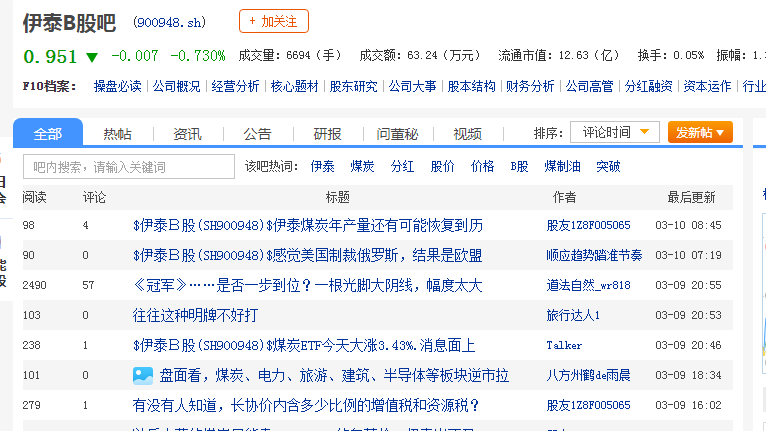
Task: Focus the 吧内搜索 keyword search field
Action: 129,167
